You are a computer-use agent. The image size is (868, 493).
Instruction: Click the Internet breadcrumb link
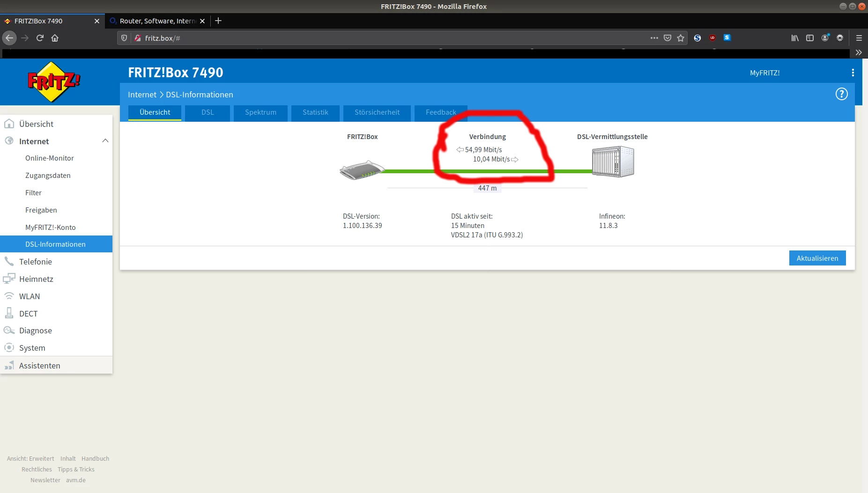(142, 95)
